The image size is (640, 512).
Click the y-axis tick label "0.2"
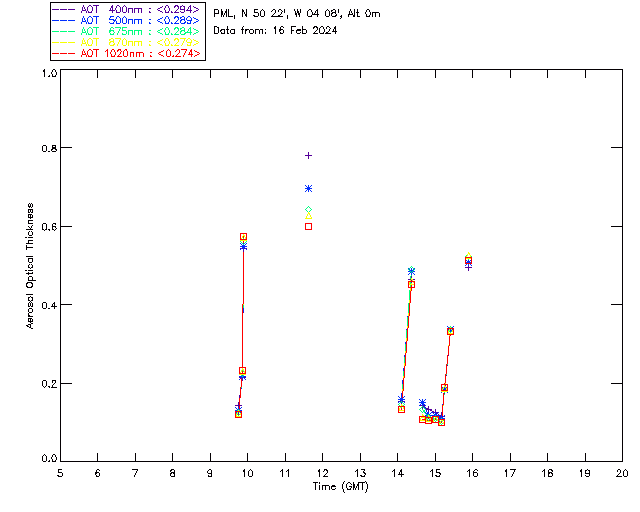[49, 384]
